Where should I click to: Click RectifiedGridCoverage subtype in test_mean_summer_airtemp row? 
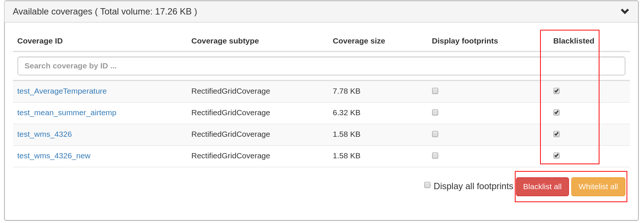231,113
